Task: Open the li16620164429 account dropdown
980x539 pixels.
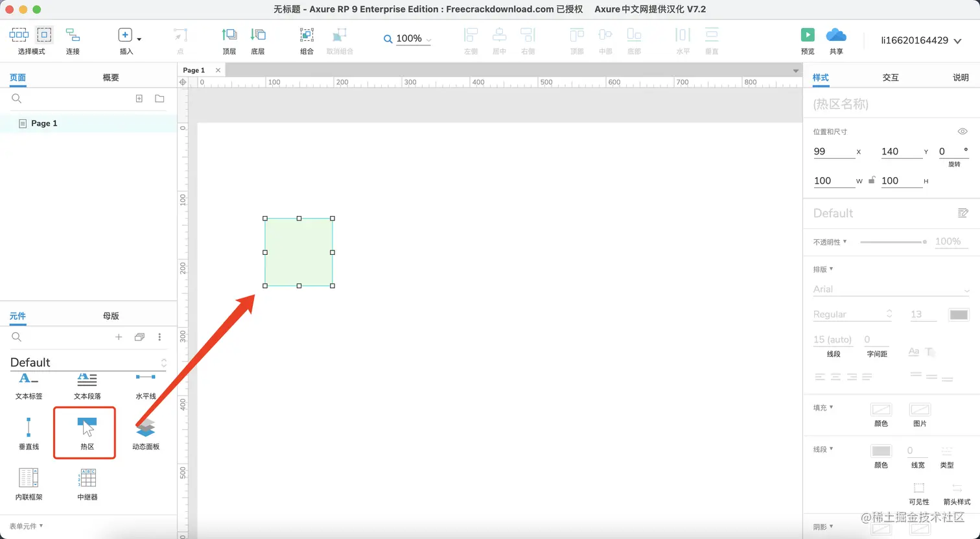Action: tap(920, 40)
